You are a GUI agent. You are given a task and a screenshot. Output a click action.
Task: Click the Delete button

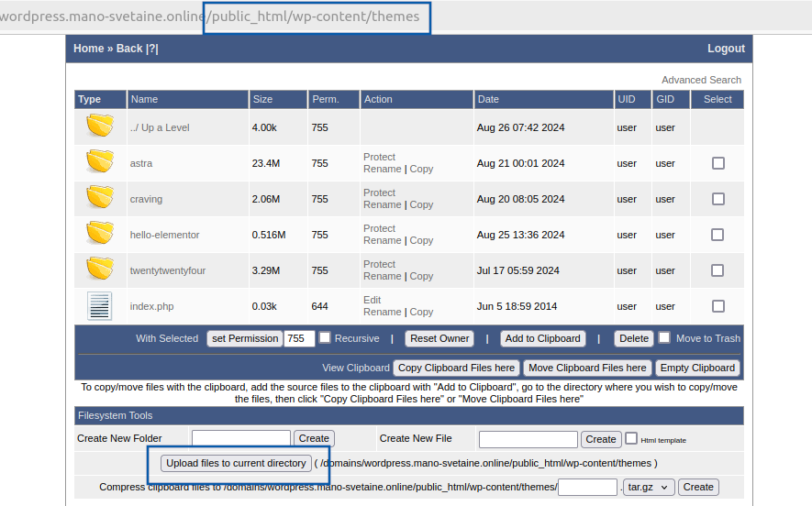pos(634,338)
